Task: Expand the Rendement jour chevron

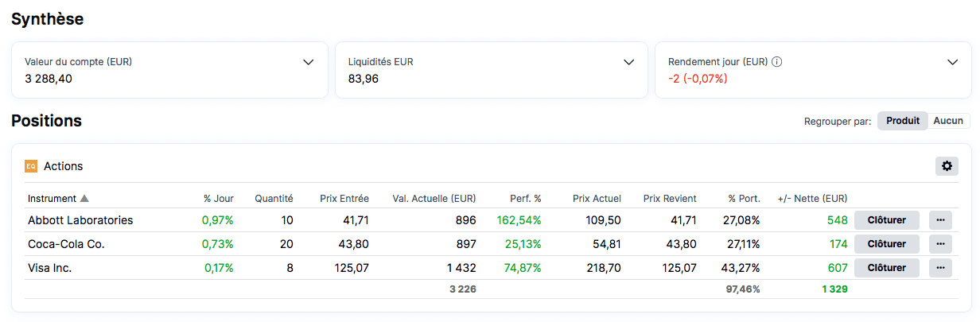Action: pyautogui.click(x=953, y=63)
